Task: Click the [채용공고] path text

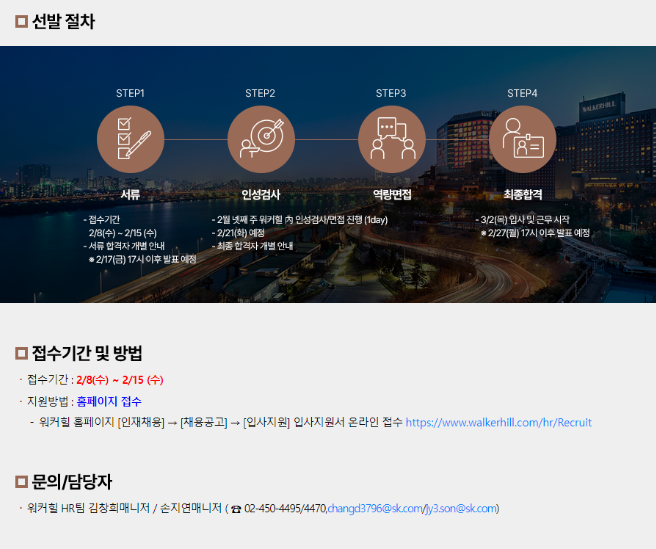Action: click(x=204, y=423)
